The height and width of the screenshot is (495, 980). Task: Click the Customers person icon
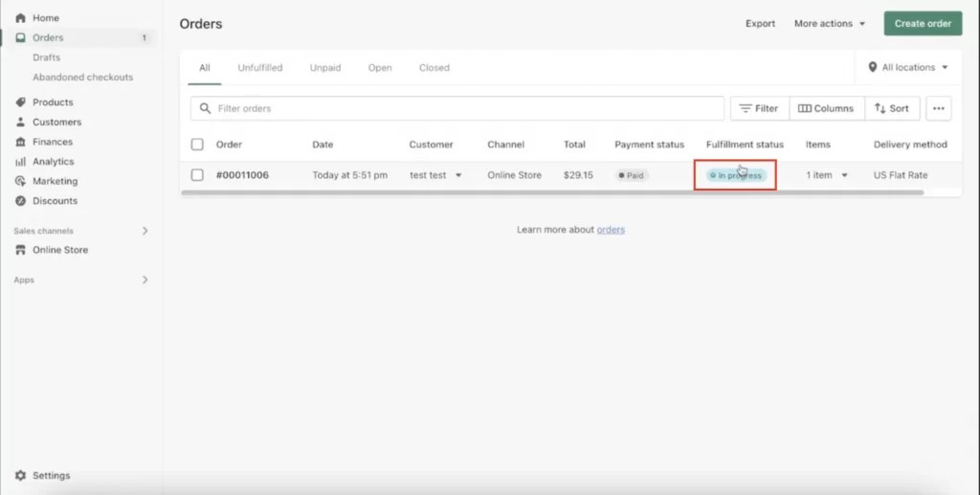(x=20, y=123)
